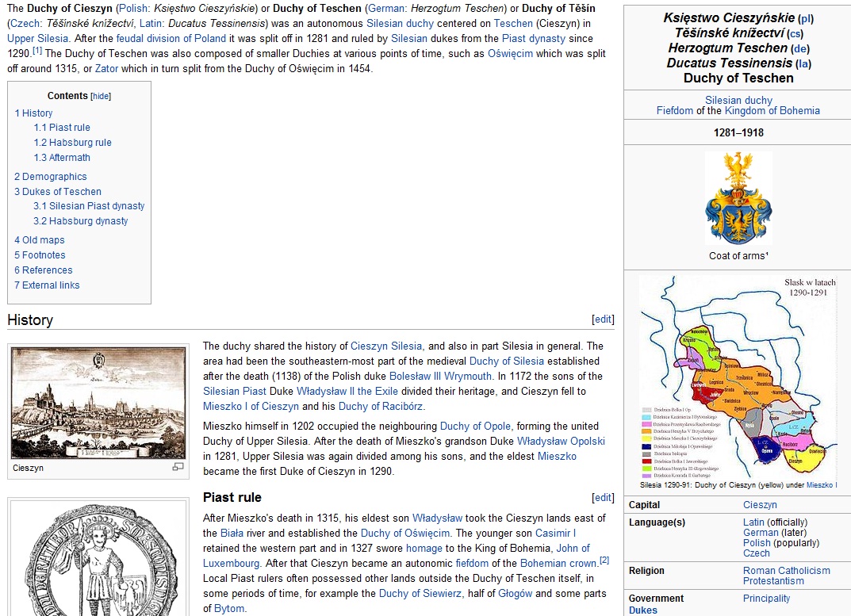The image size is (851, 616).
Task: Hide the Contents box
Action: [x=101, y=96]
